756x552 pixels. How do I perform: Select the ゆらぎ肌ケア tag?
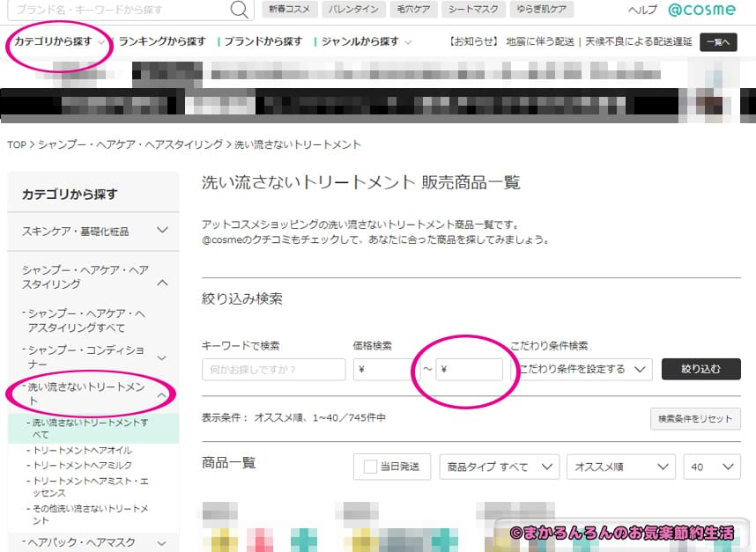point(541,9)
